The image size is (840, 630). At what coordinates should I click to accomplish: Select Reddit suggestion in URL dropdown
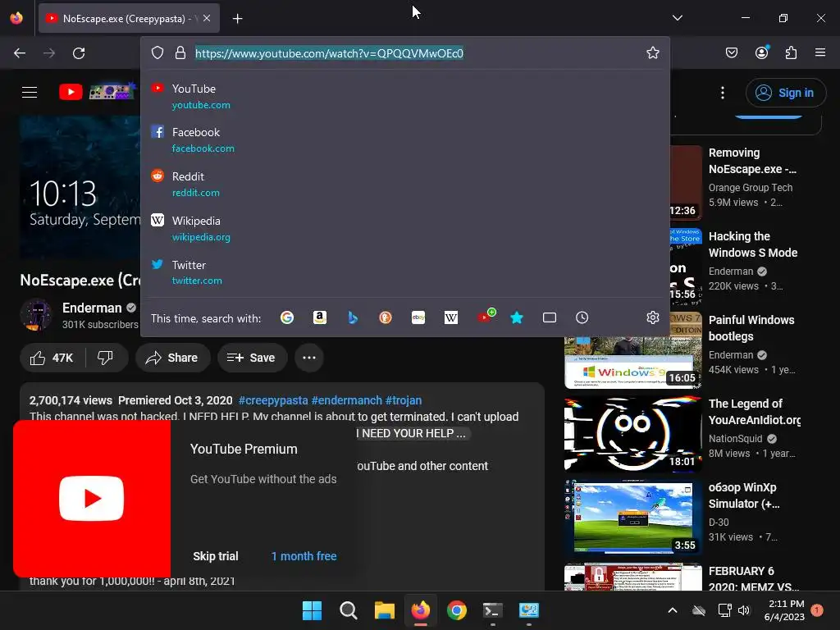click(x=405, y=185)
